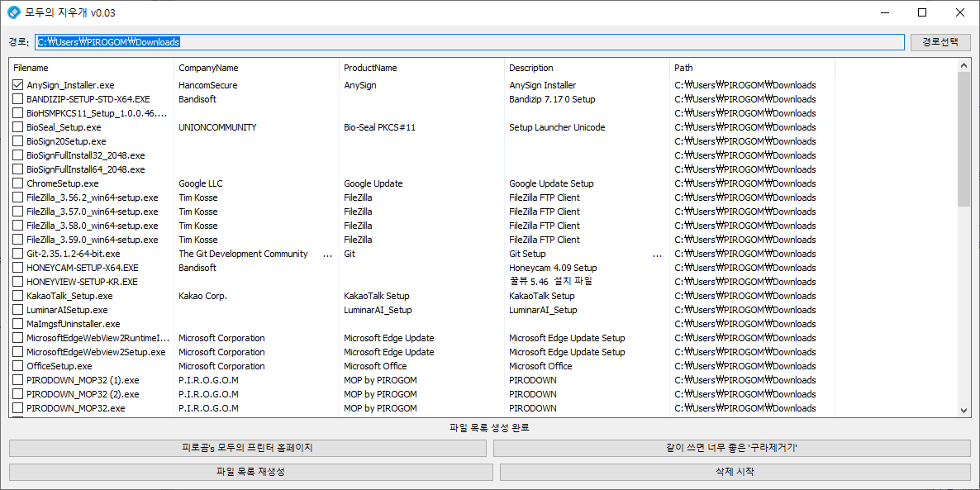Check the HONEYCAM-SETUP-X64.EXE checkbox
The width and height of the screenshot is (980, 490).
(17, 268)
